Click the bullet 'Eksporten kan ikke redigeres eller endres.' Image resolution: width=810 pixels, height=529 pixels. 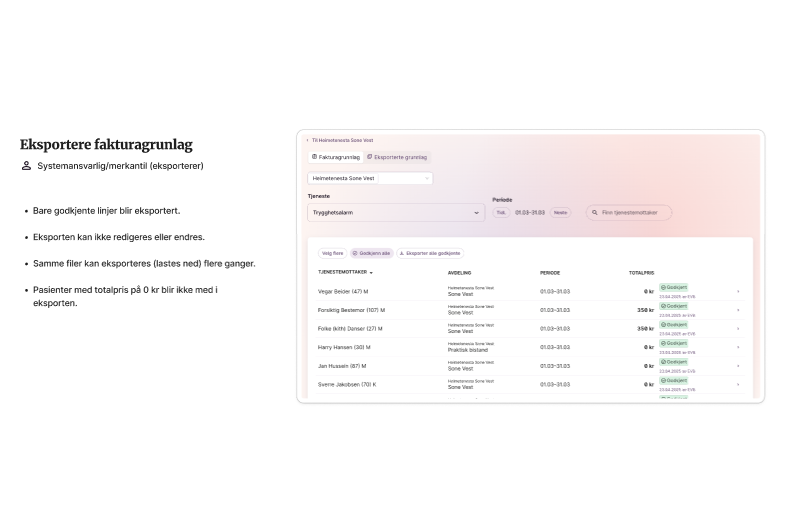(x=119, y=237)
